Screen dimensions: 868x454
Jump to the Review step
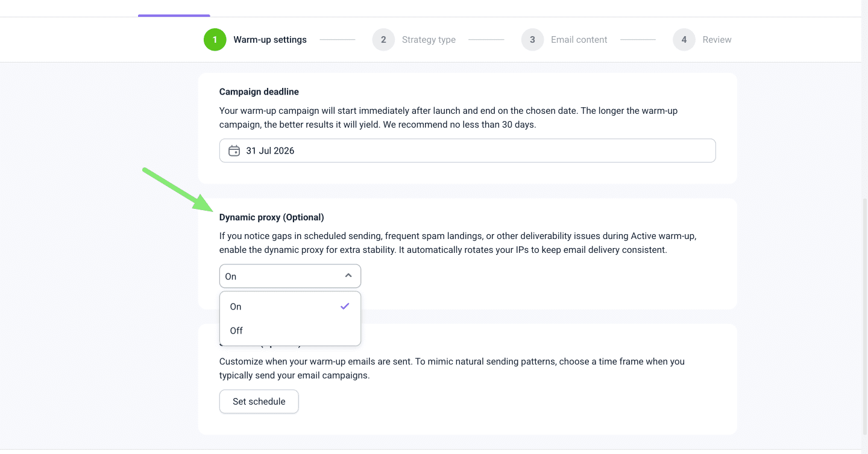click(717, 40)
